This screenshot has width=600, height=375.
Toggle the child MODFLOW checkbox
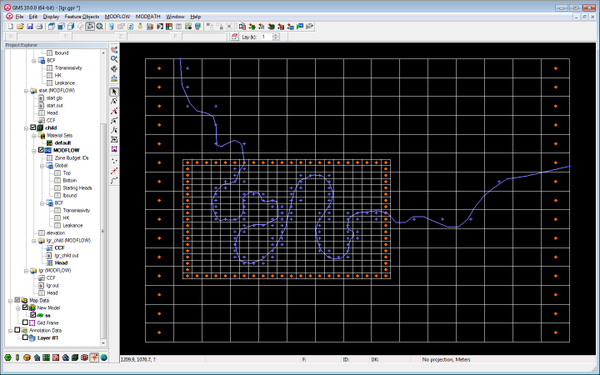click(41, 150)
